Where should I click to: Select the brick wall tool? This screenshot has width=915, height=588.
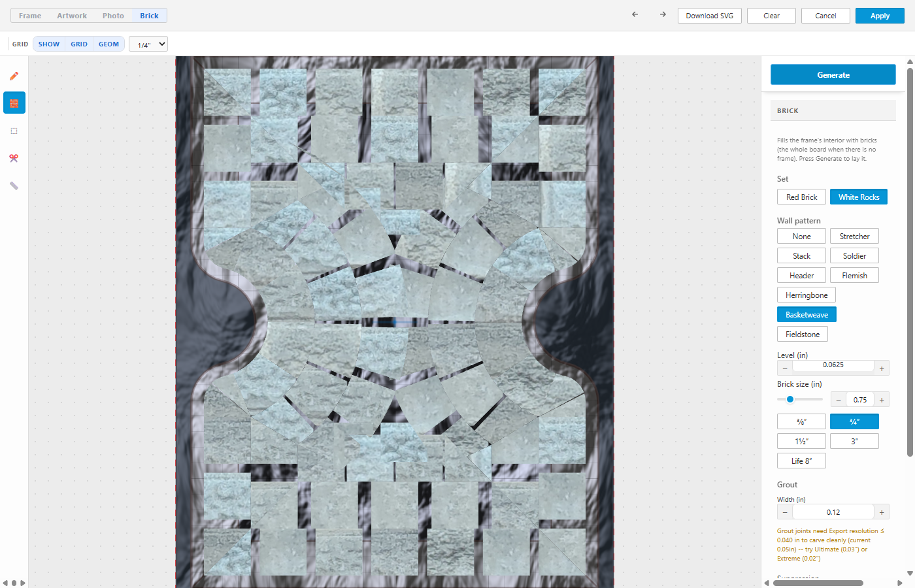(x=14, y=103)
